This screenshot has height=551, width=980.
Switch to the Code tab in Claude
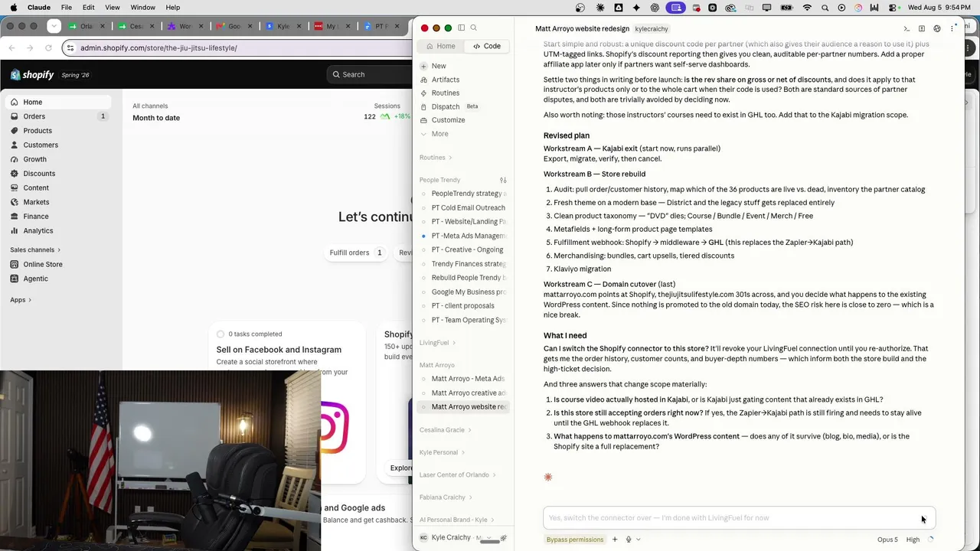point(486,46)
